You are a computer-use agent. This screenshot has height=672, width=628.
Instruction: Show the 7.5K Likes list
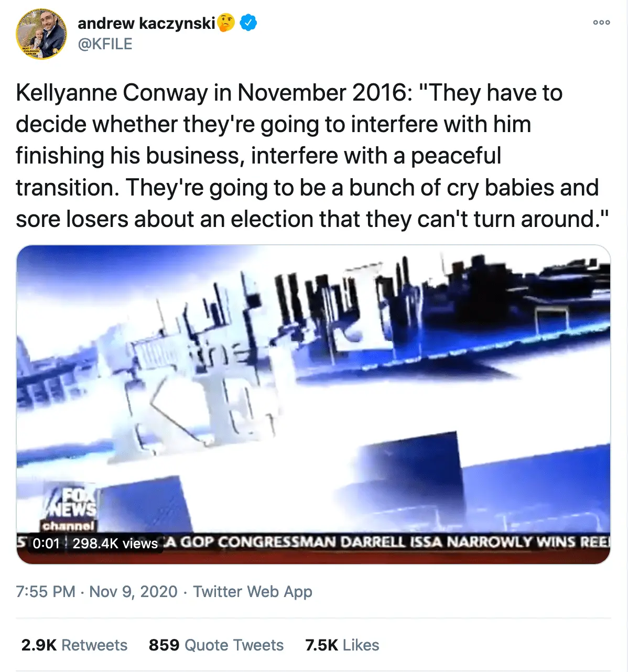(342, 645)
